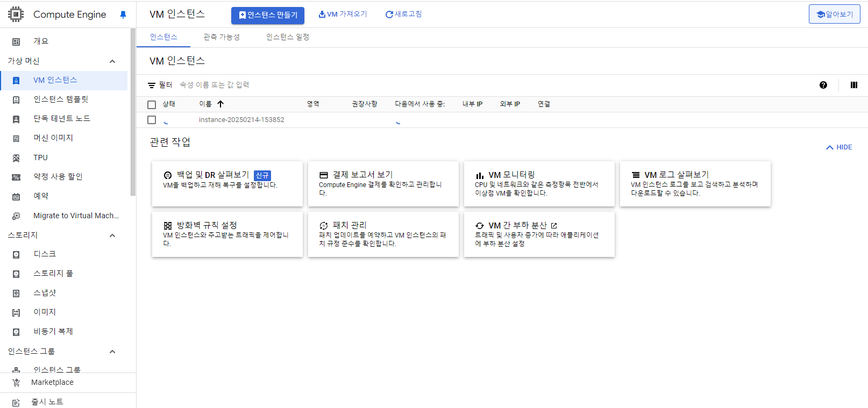The image size is (868, 408).
Task: Click the 패치 관리 card icon
Action: click(x=324, y=226)
